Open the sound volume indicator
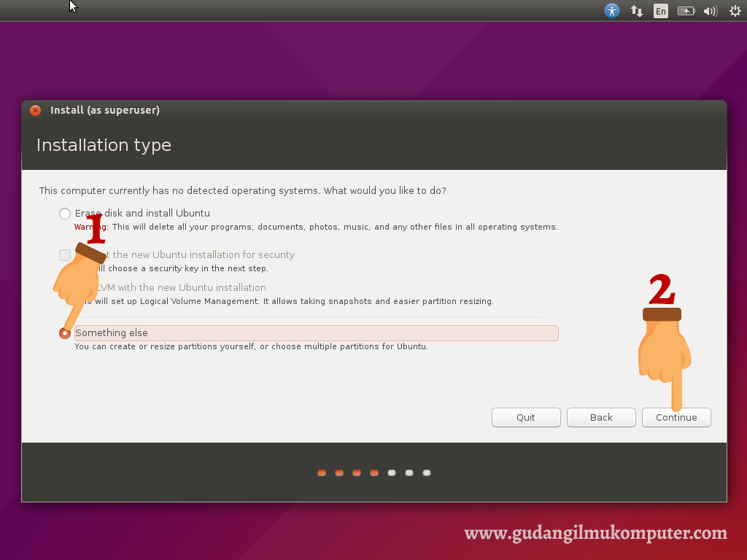 (711, 11)
